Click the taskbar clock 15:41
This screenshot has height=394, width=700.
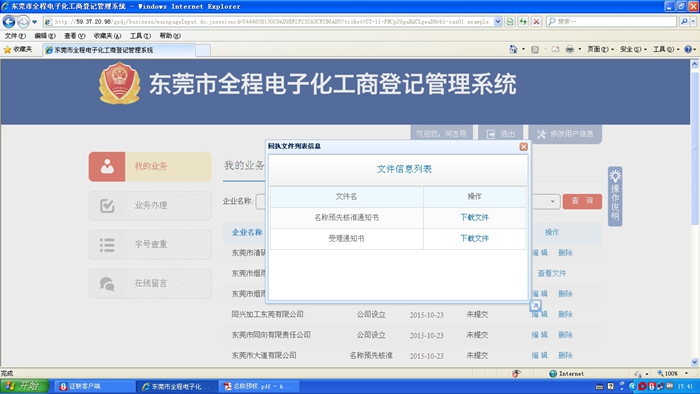[x=686, y=386]
